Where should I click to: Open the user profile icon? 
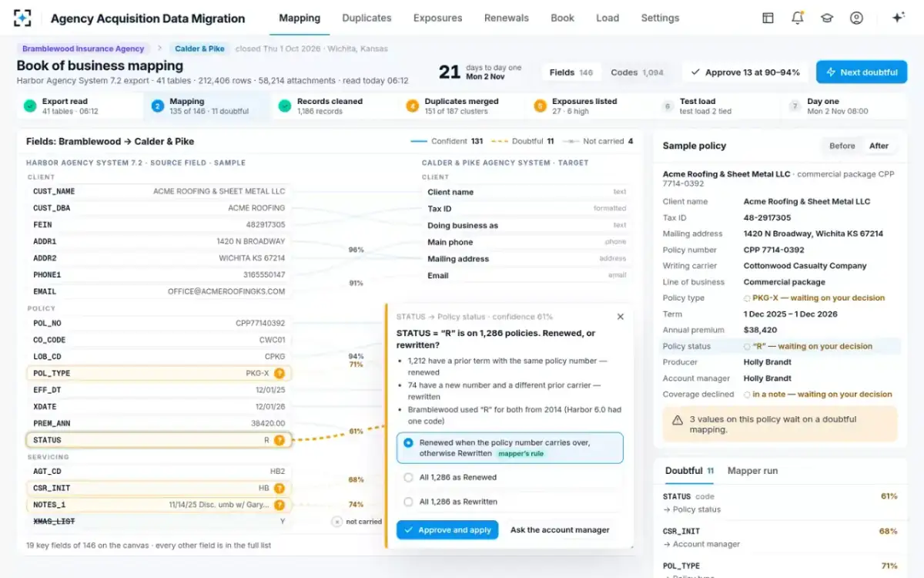point(856,18)
